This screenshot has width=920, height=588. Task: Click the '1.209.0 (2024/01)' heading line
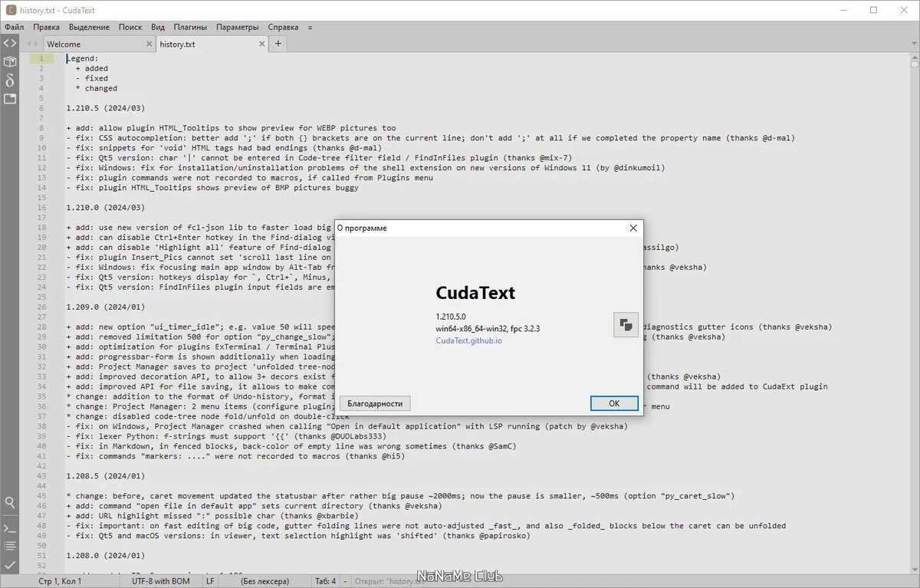[105, 307]
